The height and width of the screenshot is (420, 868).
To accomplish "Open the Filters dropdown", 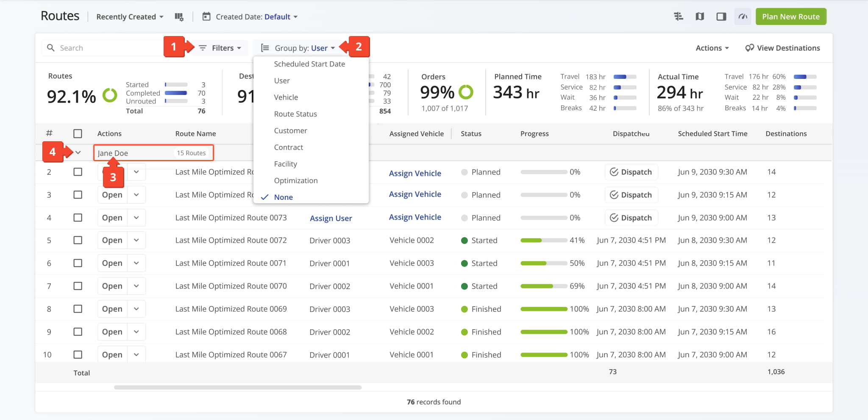I will tap(220, 48).
